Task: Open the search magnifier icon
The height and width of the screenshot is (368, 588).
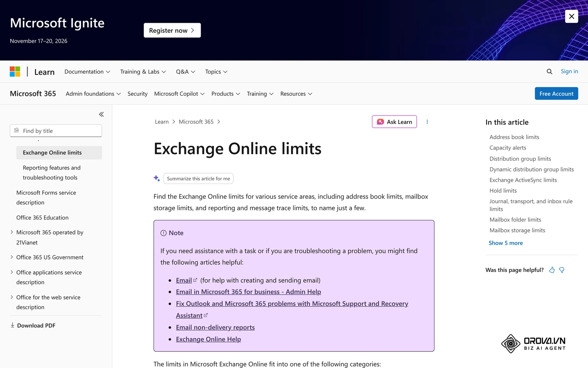Action: (549, 72)
